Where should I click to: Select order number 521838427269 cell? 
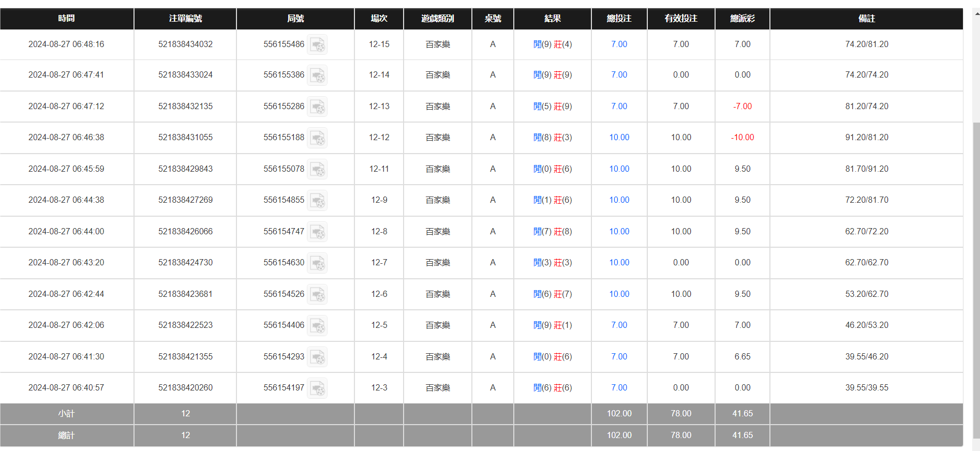point(185,200)
